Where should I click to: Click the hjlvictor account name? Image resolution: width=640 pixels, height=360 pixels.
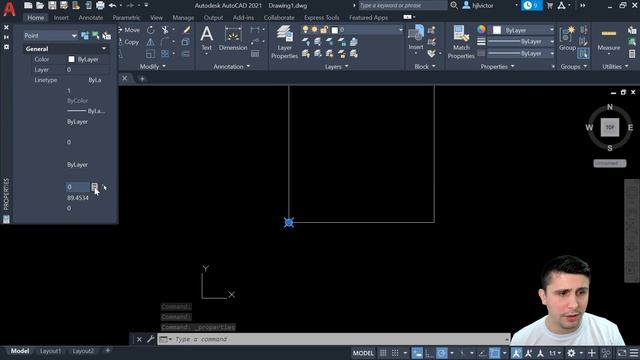[x=483, y=6]
